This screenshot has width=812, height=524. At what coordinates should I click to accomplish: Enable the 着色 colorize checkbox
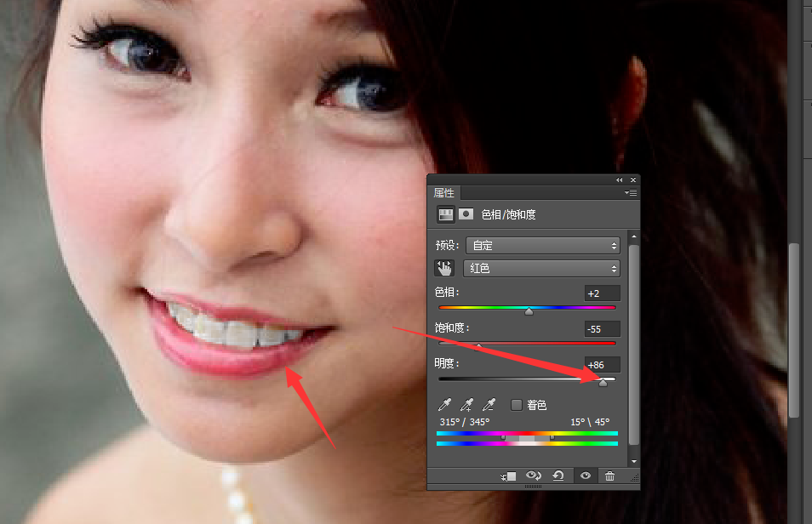[517, 405]
